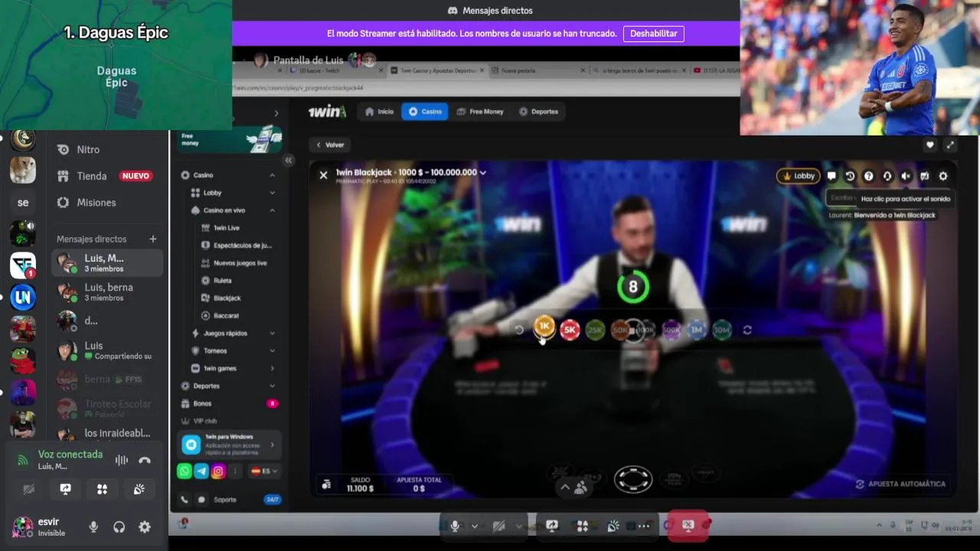Open the soundboard in voice panel
980x551 pixels.
(139, 489)
